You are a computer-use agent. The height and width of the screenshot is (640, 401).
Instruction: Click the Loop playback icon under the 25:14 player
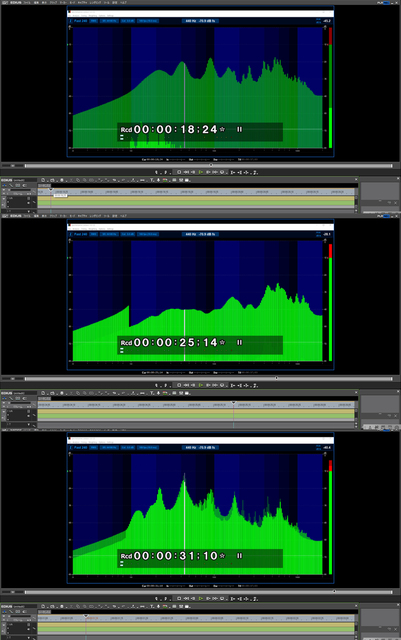(223, 385)
